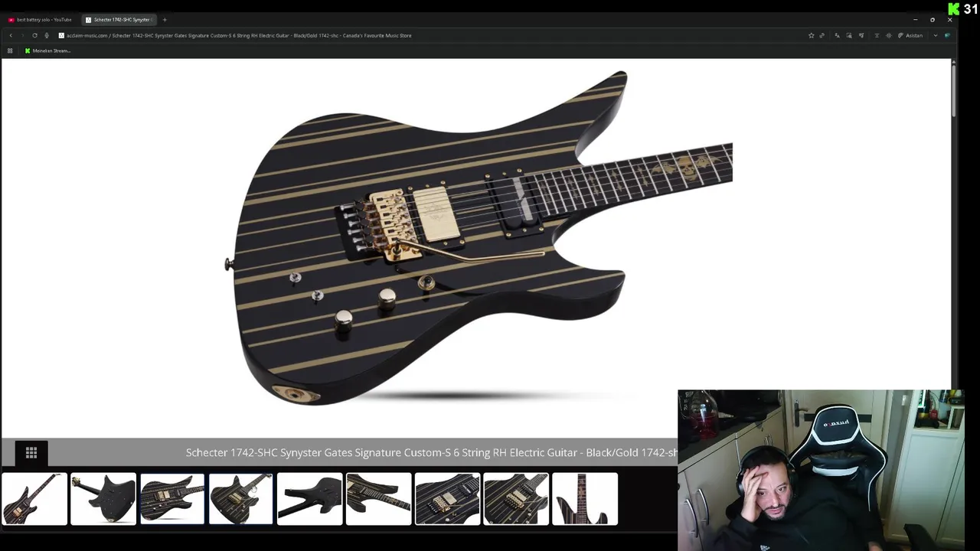Expand the toolbar chevron dropdown

(935, 35)
